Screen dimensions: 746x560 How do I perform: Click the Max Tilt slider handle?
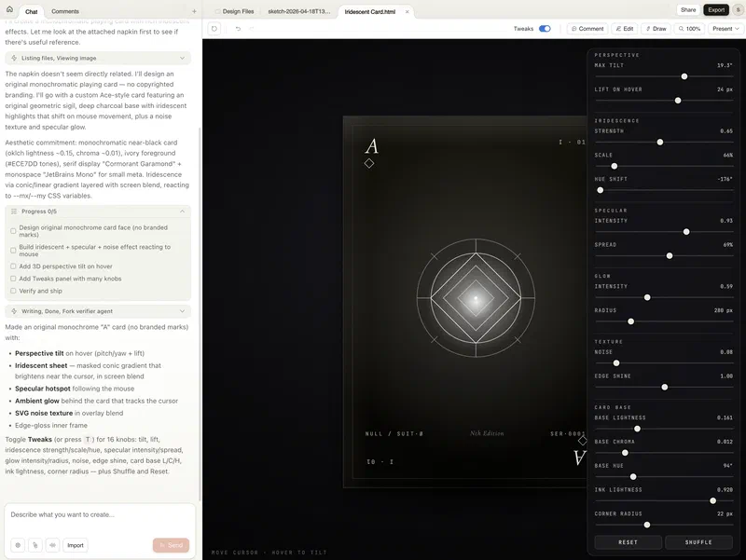tap(684, 76)
